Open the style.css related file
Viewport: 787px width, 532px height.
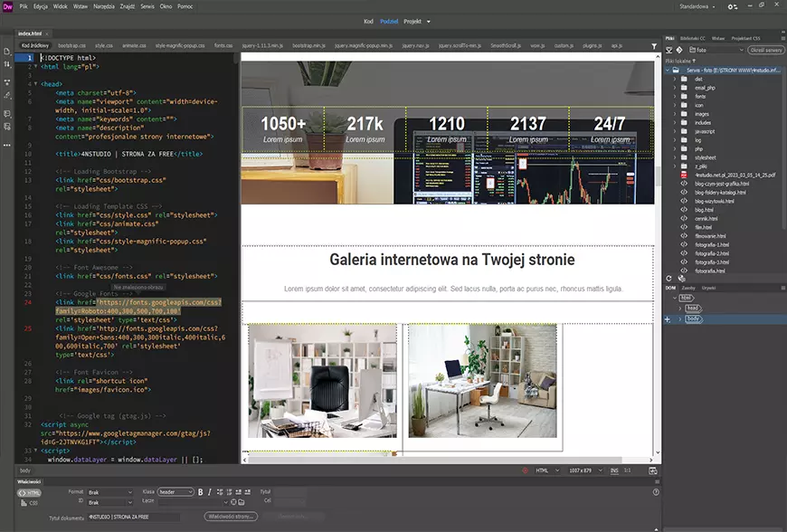point(104,45)
